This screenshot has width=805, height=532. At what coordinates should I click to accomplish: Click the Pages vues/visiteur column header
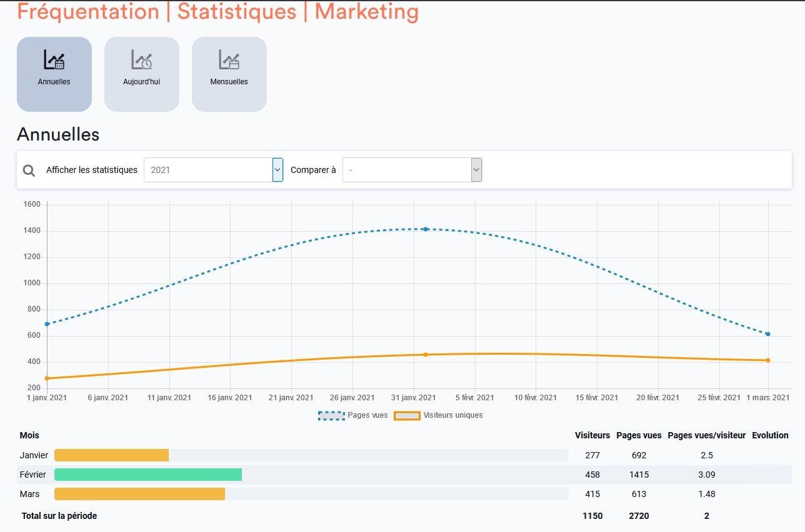707,435
